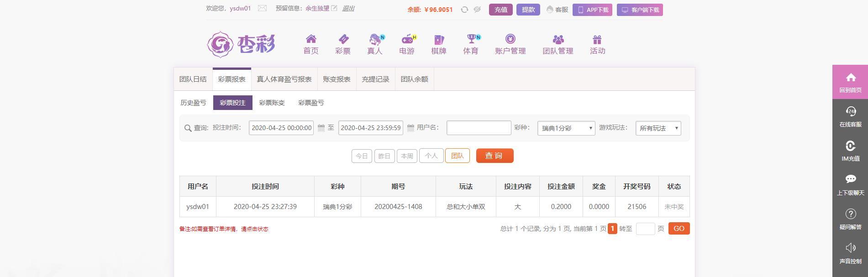Select the 团队 team toggle
This screenshot has width=868, height=277.
tap(458, 156)
